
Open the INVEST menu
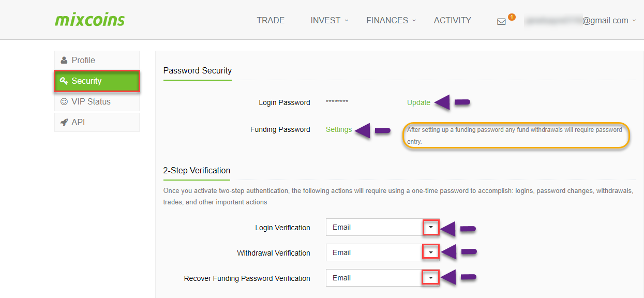tap(330, 20)
